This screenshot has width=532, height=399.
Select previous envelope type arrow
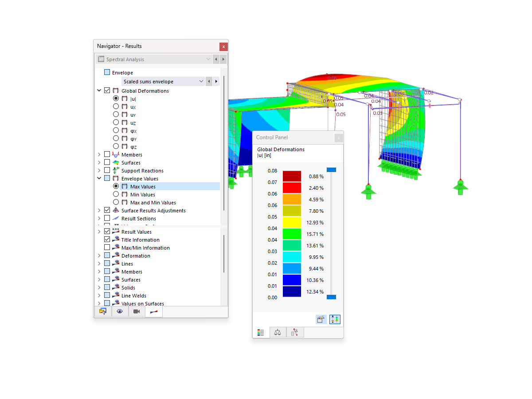pyautogui.click(x=209, y=82)
